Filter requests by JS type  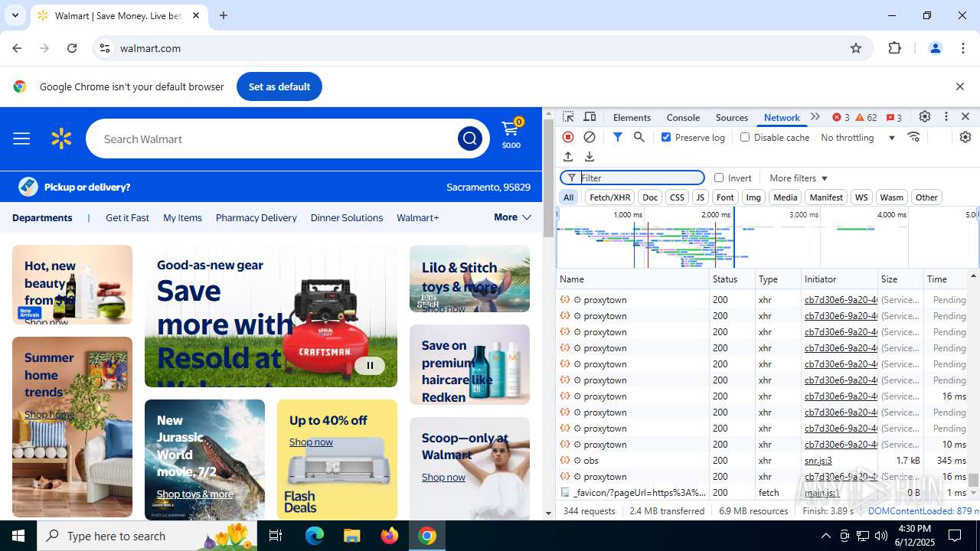(x=700, y=197)
